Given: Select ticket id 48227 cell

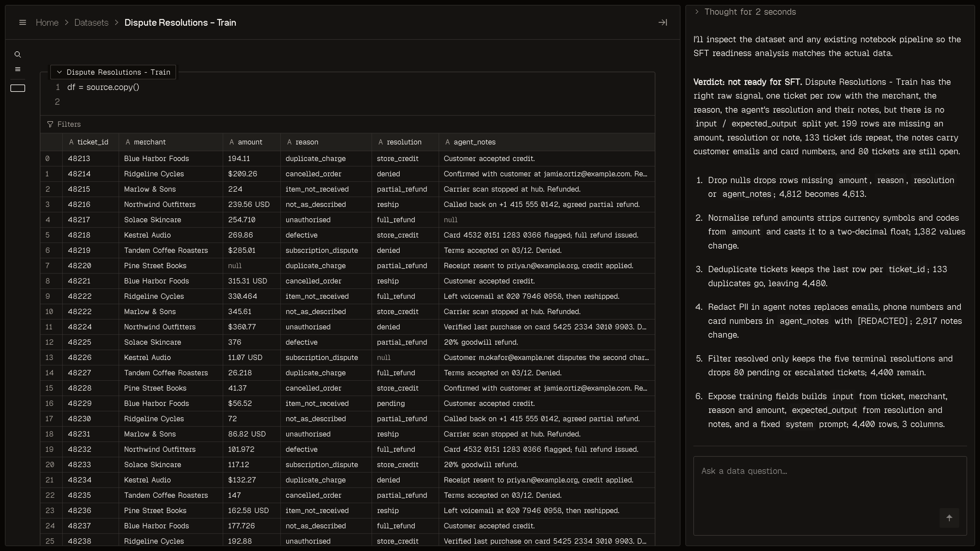Looking at the screenshot, I should (91, 373).
